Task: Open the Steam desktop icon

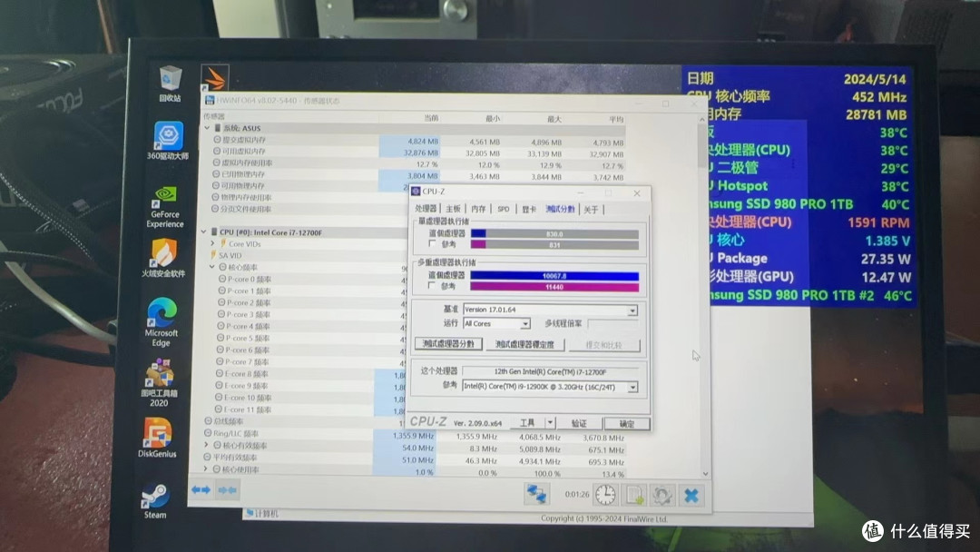Action: click(x=155, y=501)
